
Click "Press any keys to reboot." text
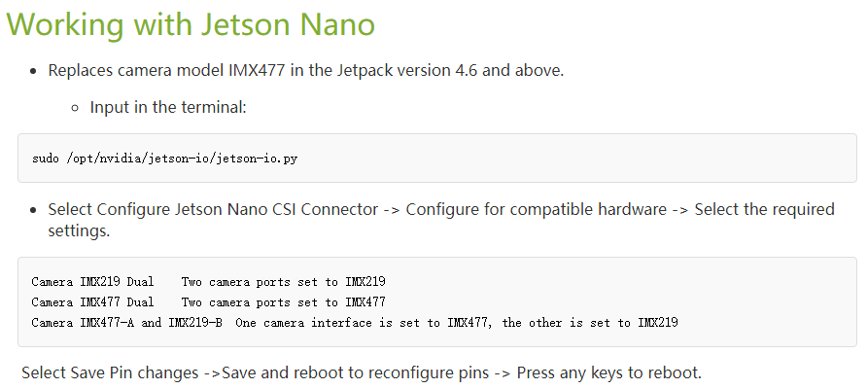click(x=608, y=372)
